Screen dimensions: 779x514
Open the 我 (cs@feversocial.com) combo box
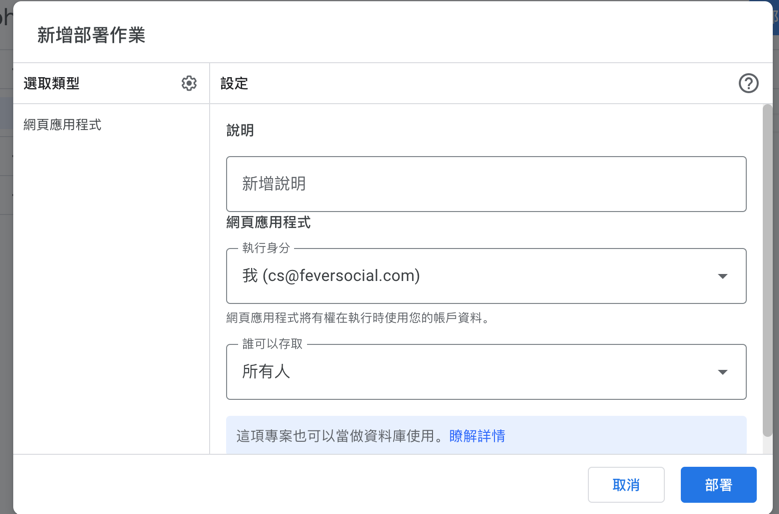click(x=470, y=276)
